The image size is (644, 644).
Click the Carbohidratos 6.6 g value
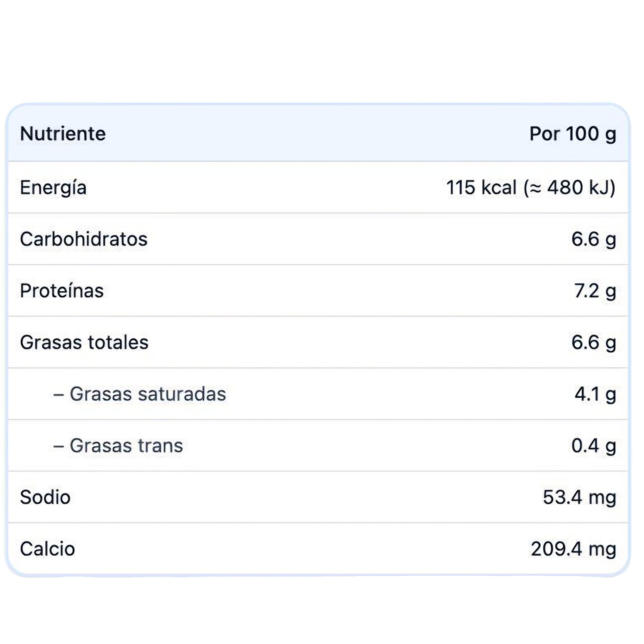593,239
